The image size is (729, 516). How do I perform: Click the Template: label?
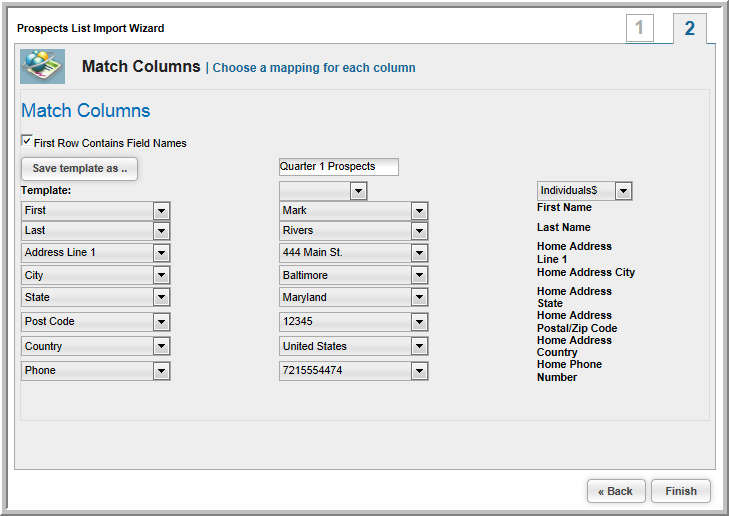click(x=46, y=190)
